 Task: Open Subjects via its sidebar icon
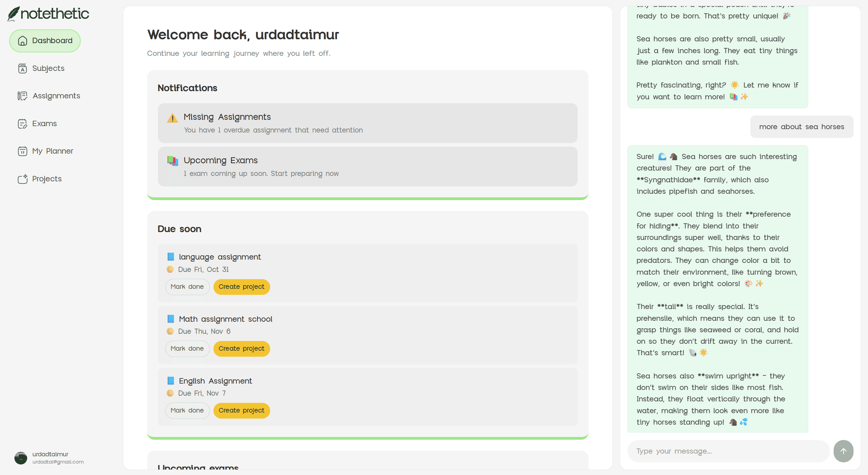tap(23, 69)
